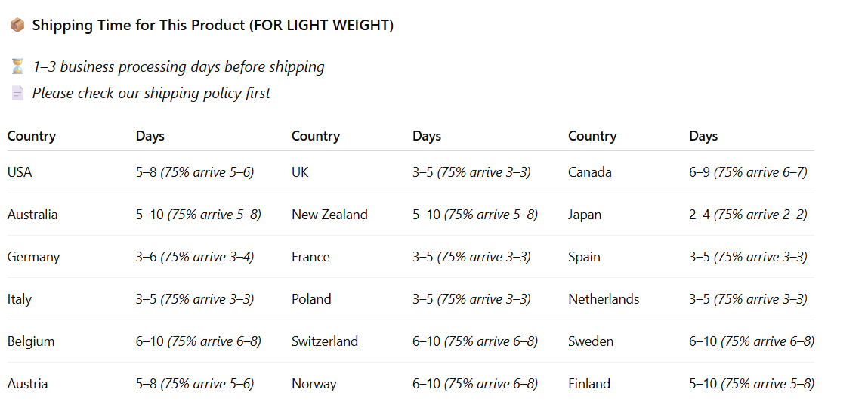Screen dimensions: 868x414
Task: Click the first Country column header
Action: pyautogui.click(x=32, y=136)
